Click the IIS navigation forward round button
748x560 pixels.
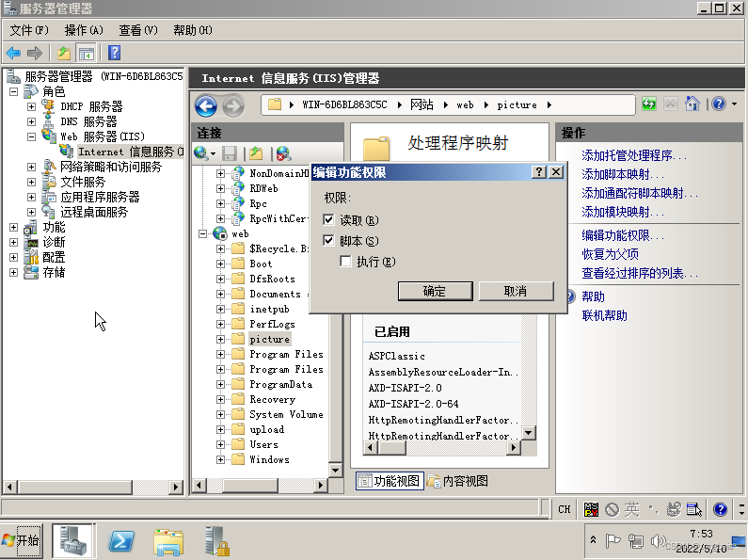(x=233, y=106)
